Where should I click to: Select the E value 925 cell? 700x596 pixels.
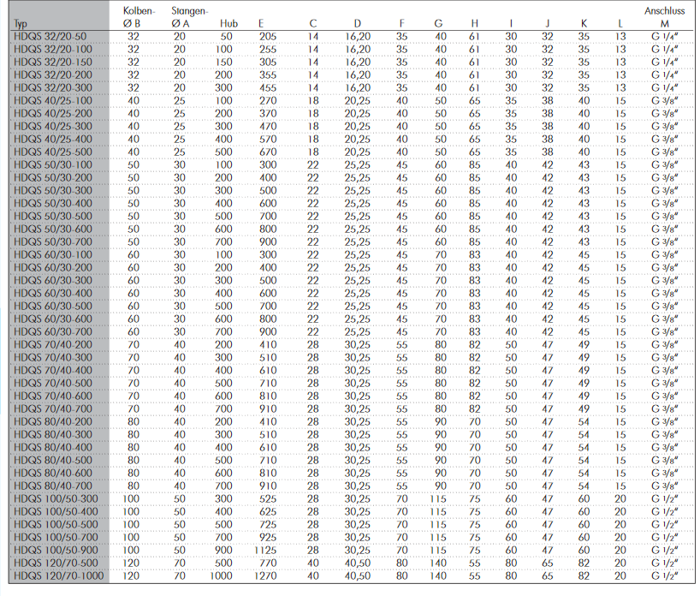pos(266,536)
